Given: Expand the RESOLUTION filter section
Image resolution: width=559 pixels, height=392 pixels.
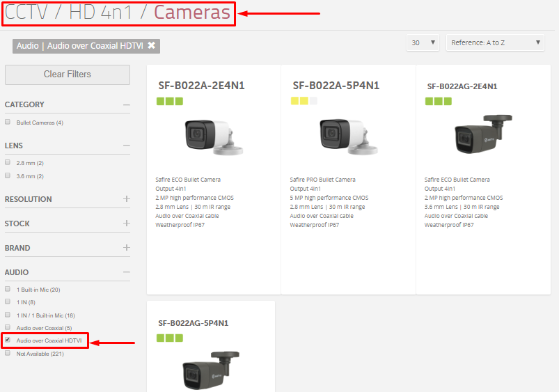Looking at the screenshot, I should [x=127, y=199].
